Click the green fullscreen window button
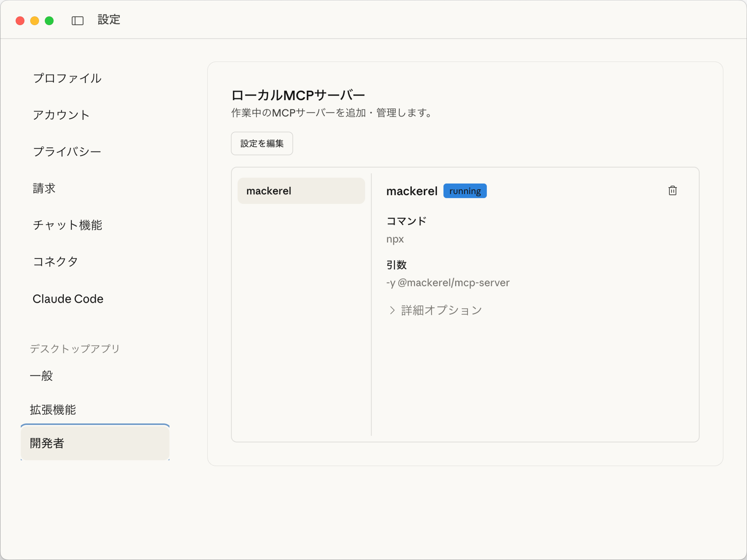747x560 pixels. [x=49, y=21]
